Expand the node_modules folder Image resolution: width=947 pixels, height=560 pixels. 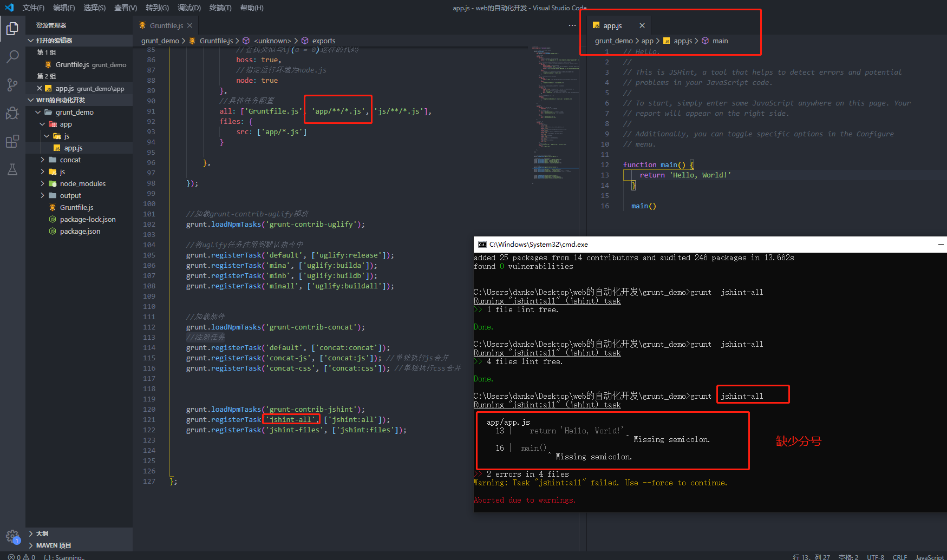(43, 183)
